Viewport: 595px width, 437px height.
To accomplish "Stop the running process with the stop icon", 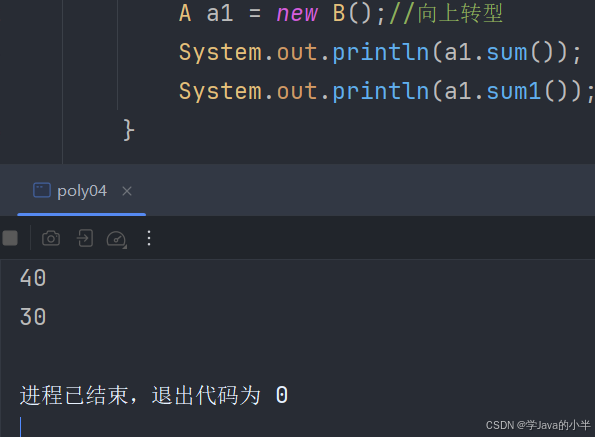I will coord(10,239).
